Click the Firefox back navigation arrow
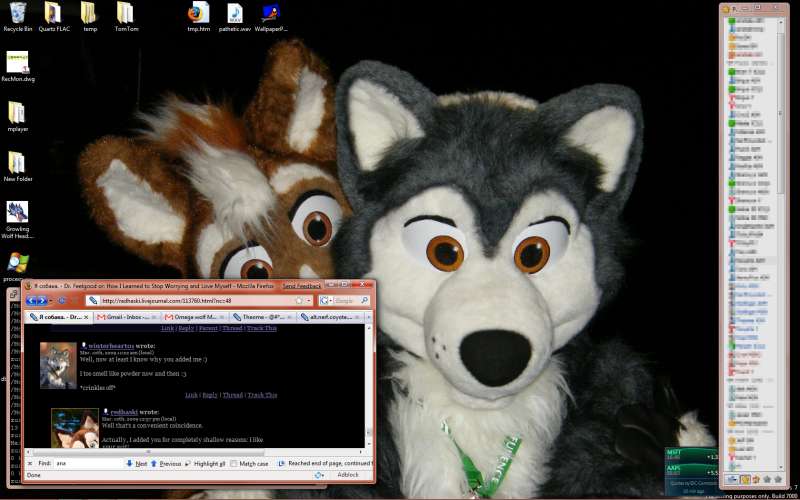Screen dimensions: 800x500 (x=32, y=300)
